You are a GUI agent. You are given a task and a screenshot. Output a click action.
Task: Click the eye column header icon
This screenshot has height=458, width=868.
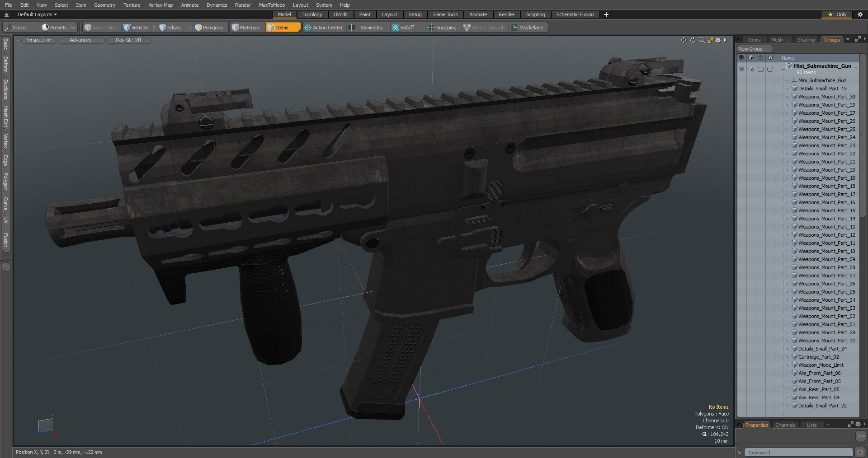point(741,58)
